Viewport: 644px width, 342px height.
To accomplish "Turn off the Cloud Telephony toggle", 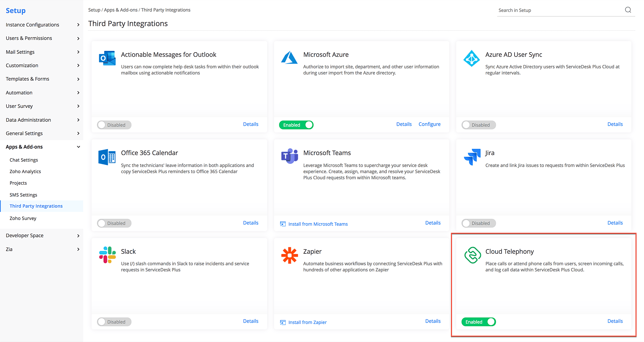I will (x=478, y=322).
